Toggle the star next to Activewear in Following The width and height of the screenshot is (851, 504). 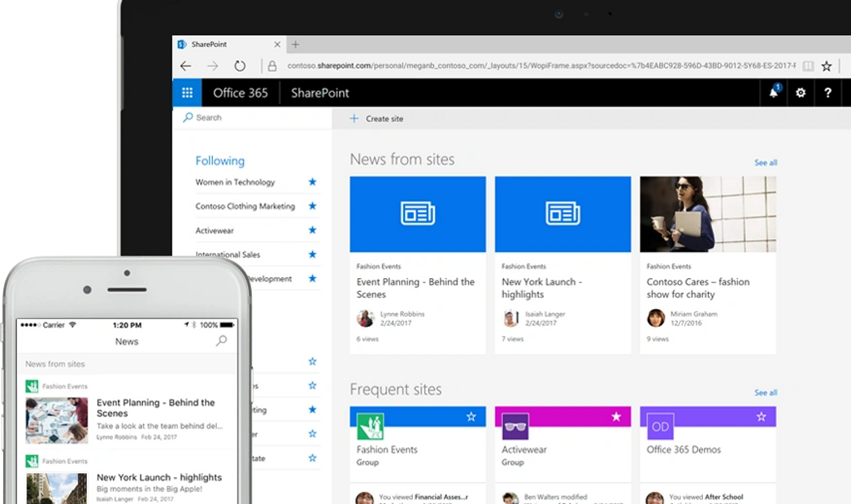point(312,230)
